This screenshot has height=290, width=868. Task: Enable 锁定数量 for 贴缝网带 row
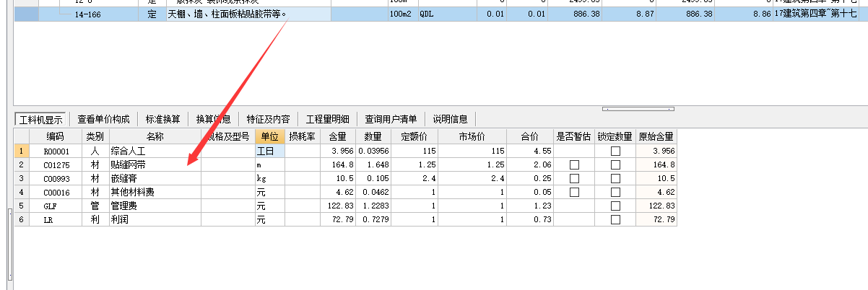[x=615, y=165]
